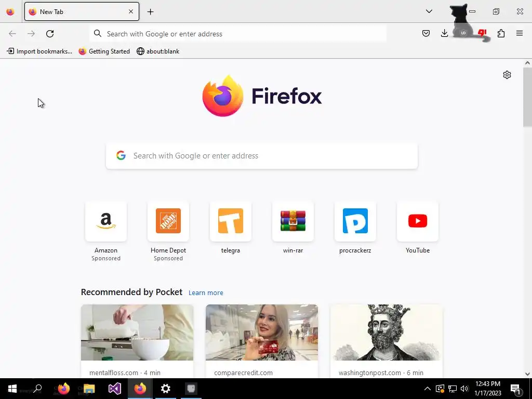
Task: Open the mentalfloss.com story thumbnail
Action: pos(137,332)
